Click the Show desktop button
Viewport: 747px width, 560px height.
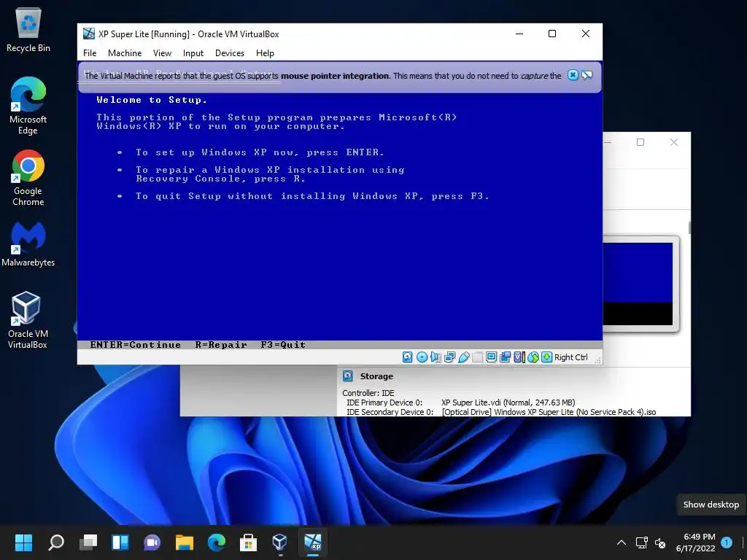(743, 542)
